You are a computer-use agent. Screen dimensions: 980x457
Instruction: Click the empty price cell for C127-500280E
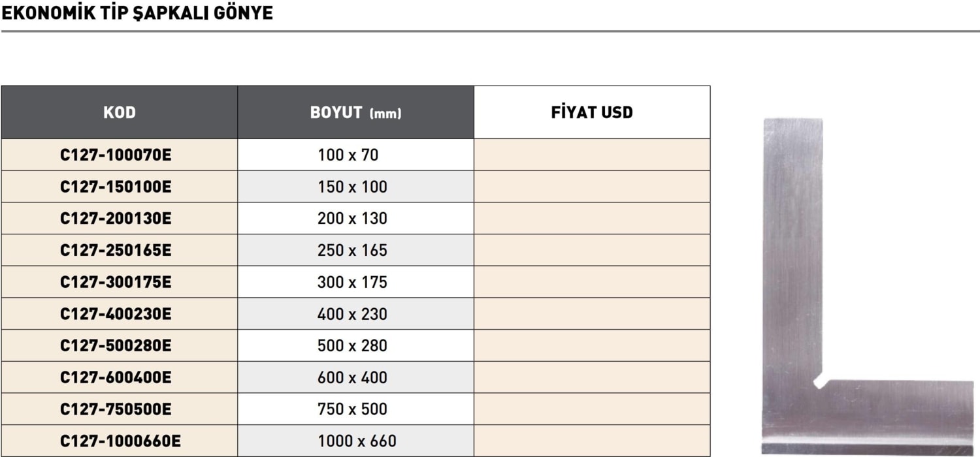(x=592, y=345)
